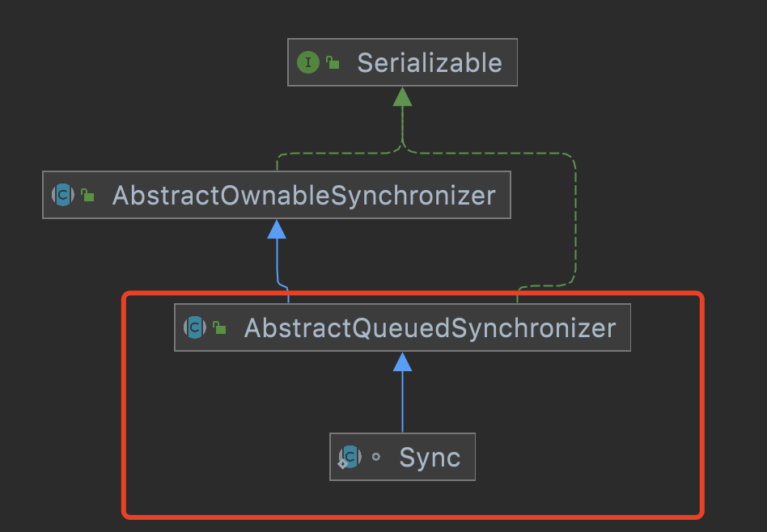Click the blue arrowhead below AbstractQueuedSynchronizer

pos(403,361)
